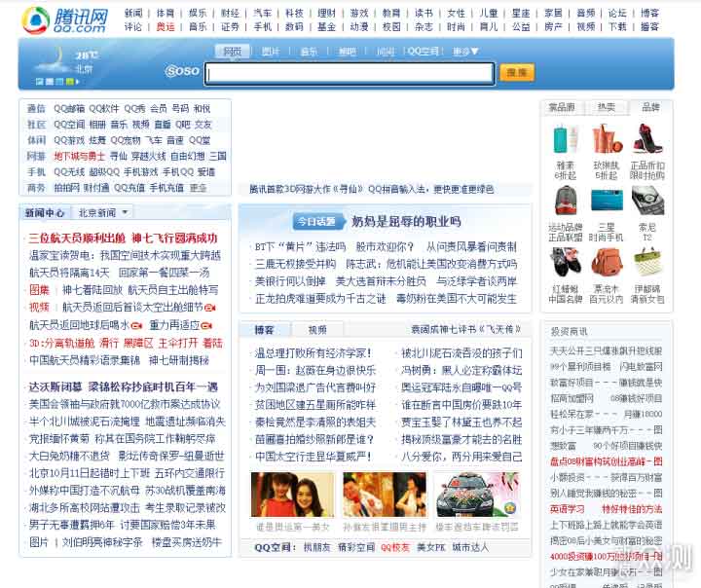Select the 品牌 shopping tab
Screen dimensions: 701x588
(650, 107)
